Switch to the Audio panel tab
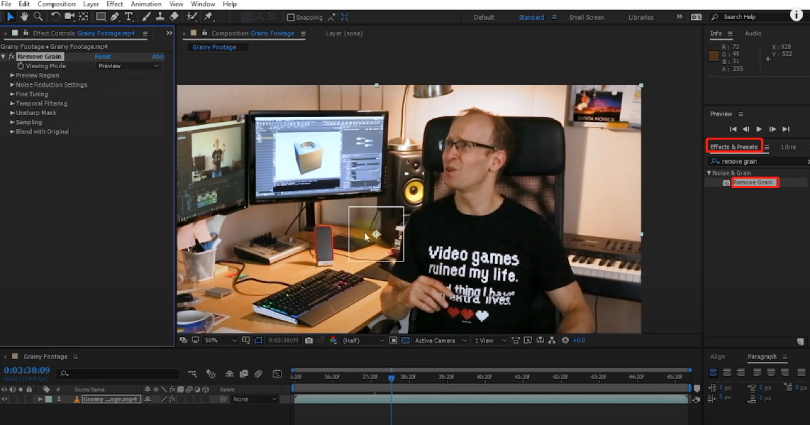The height and width of the screenshot is (425, 810). [x=752, y=33]
